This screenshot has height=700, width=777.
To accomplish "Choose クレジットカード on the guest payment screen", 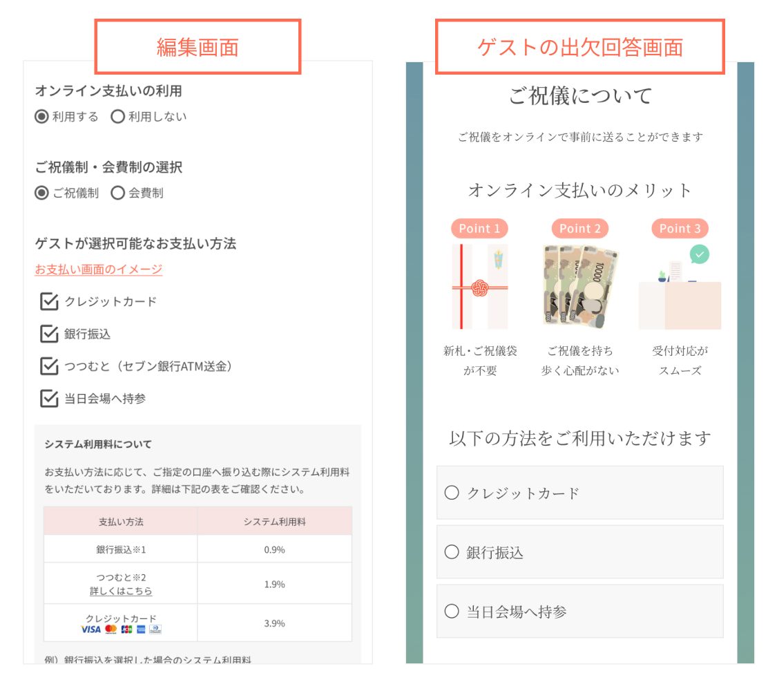I will (x=452, y=493).
